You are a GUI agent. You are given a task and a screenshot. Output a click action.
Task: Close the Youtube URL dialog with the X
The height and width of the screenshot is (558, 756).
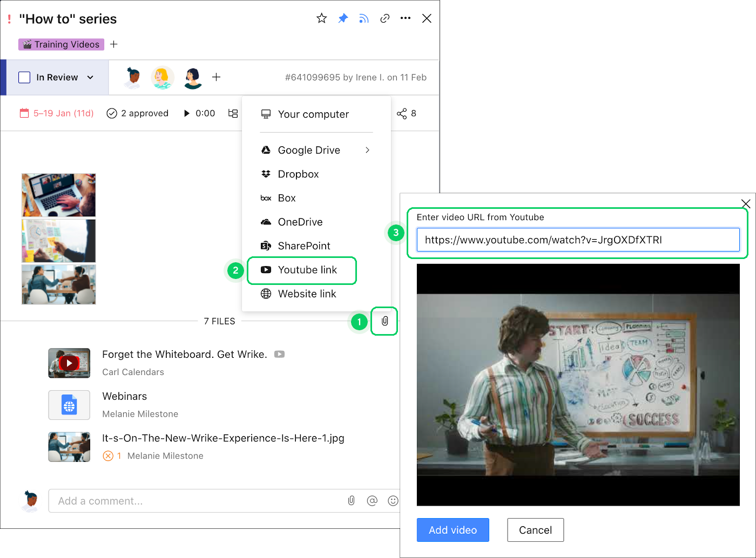pos(746,203)
